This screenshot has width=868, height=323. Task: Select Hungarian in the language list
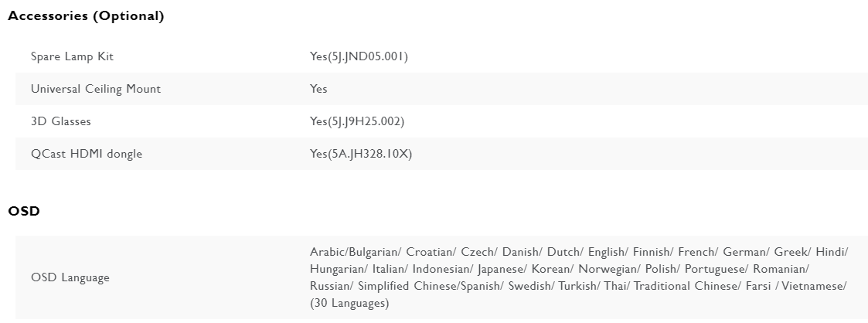point(338,269)
